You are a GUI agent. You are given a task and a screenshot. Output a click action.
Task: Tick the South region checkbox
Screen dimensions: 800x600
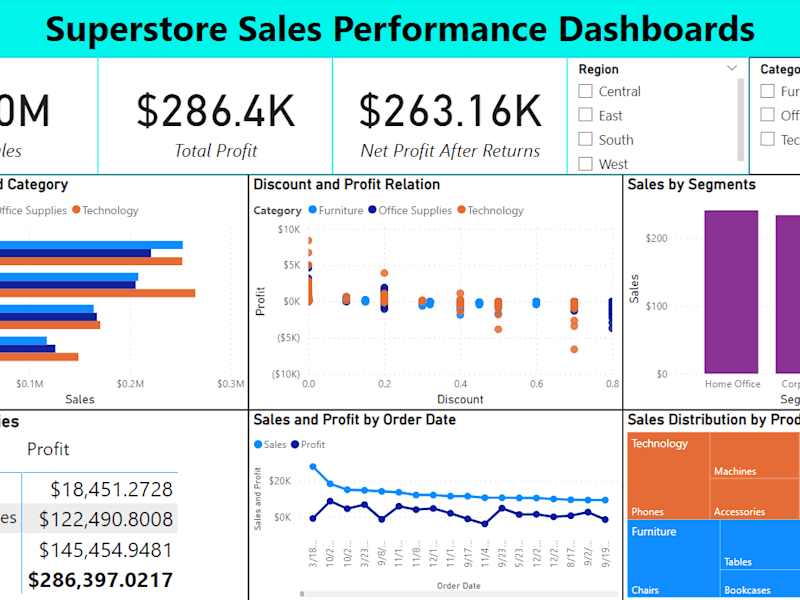(585, 139)
